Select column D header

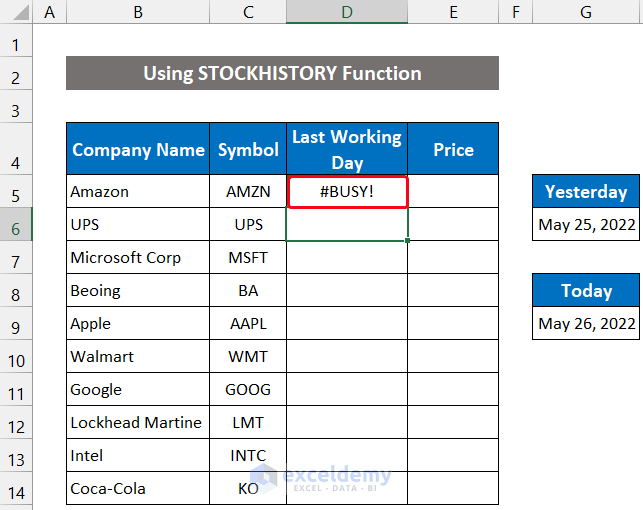[347, 12]
